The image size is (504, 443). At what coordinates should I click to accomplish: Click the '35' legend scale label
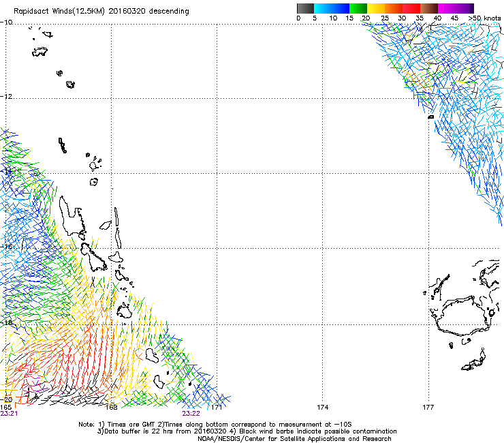coord(420,18)
